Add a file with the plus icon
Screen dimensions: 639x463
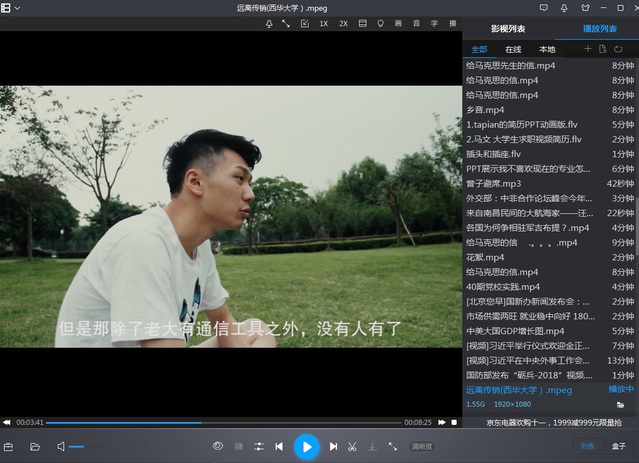point(587,49)
